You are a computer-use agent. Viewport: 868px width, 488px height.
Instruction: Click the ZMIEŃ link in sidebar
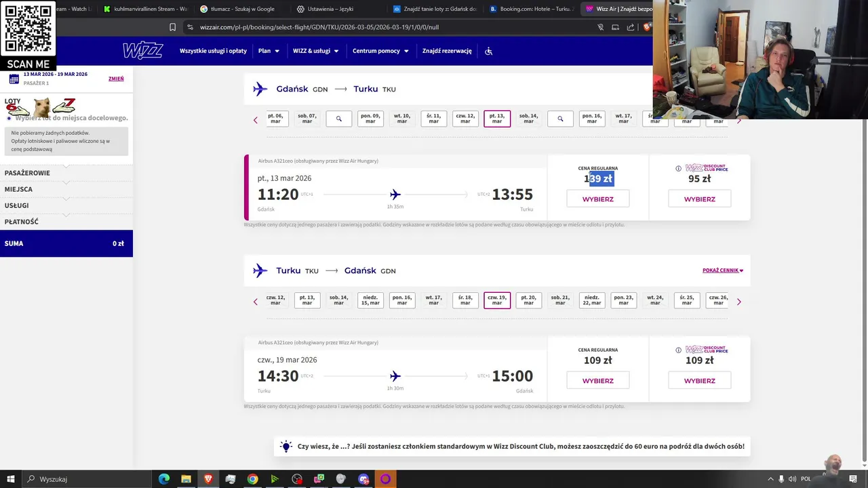click(116, 79)
